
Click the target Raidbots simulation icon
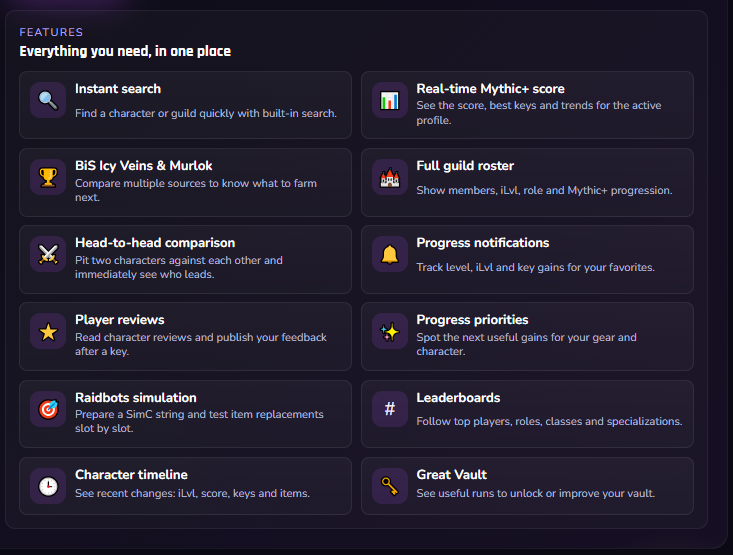coord(48,409)
